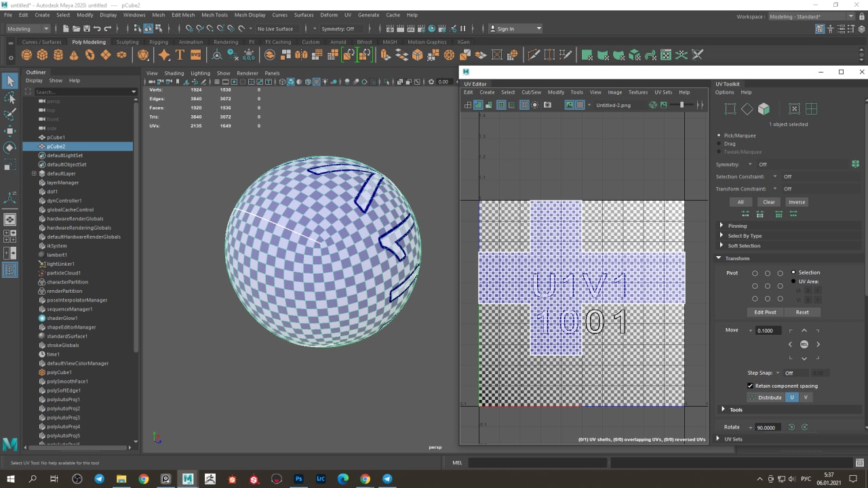
Task: Select face mode cube icon in UV Toolkit
Action: pos(764,108)
